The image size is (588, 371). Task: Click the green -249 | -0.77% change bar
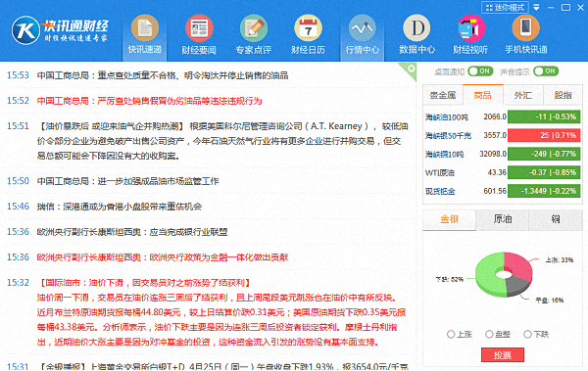click(x=544, y=154)
